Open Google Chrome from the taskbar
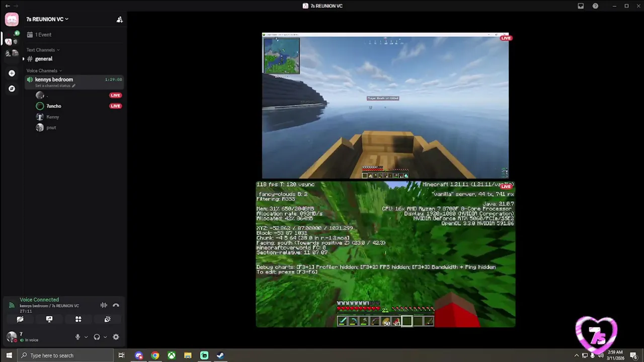644x362 pixels. (x=155, y=355)
